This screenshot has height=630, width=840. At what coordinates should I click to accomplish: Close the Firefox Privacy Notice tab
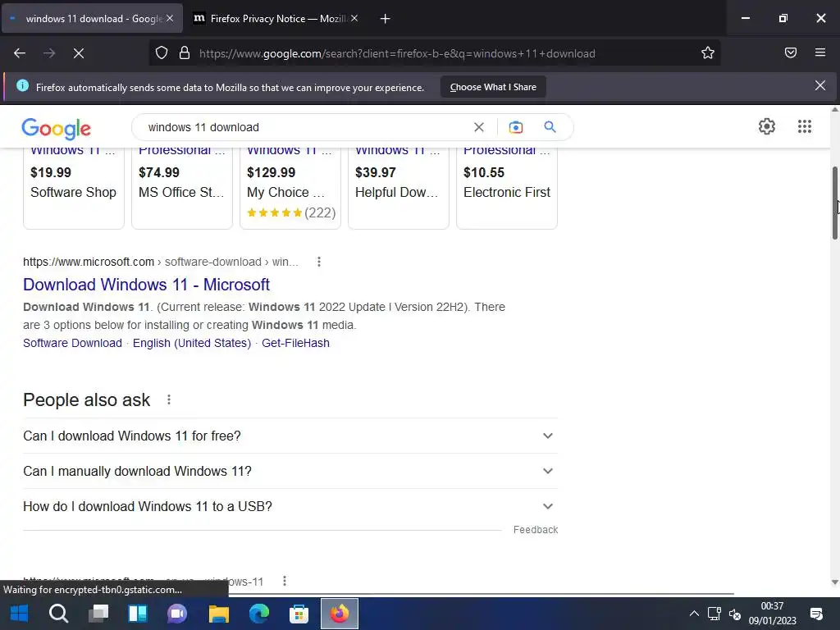pos(354,18)
